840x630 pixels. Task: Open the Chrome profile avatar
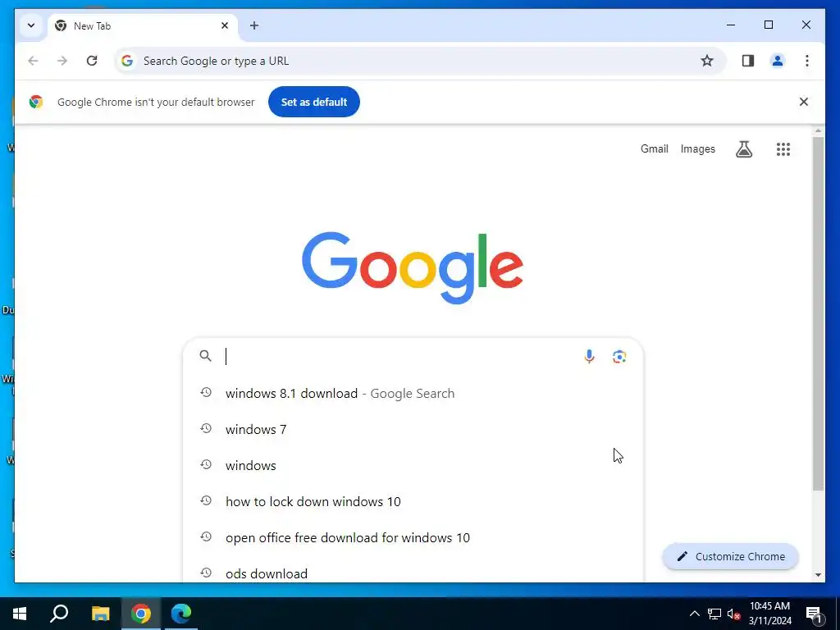(778, 61)
